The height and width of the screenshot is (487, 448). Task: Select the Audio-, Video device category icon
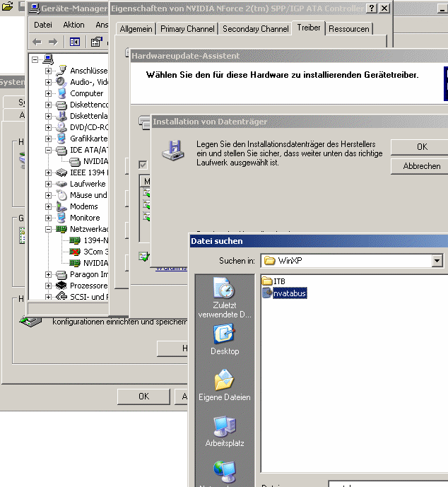[x=61, y=82]
